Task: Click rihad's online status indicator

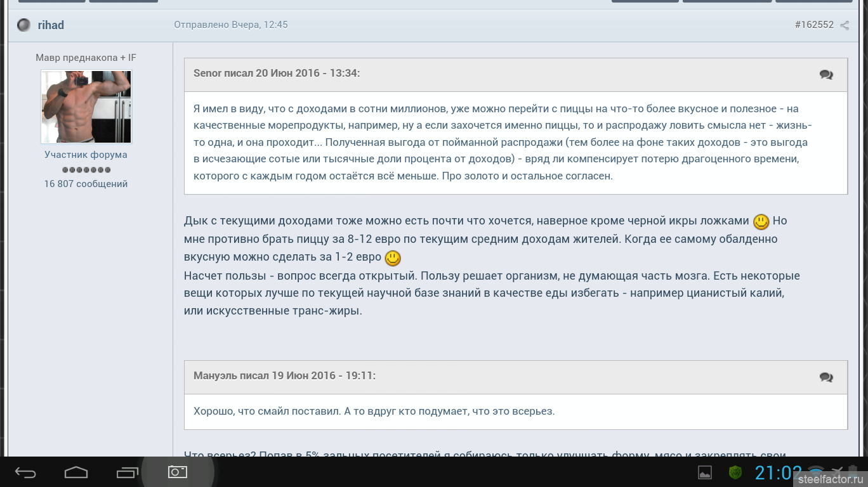Action: [23, 25]
